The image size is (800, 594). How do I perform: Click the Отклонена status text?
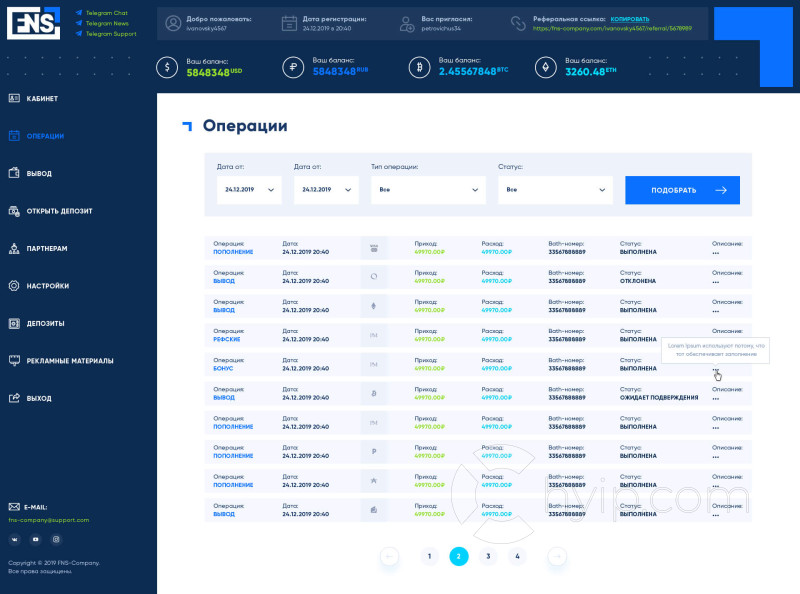(x=638, y=281)
